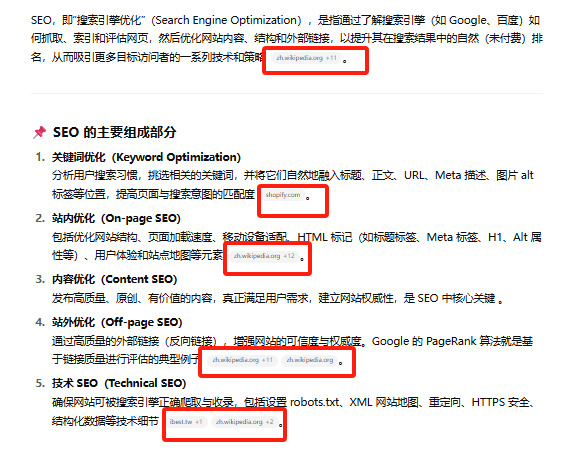Open zh.wikipedia.org +11 citation under Off-page SEO
This screenshot has height=452, width=575.
tap(242, 360)
